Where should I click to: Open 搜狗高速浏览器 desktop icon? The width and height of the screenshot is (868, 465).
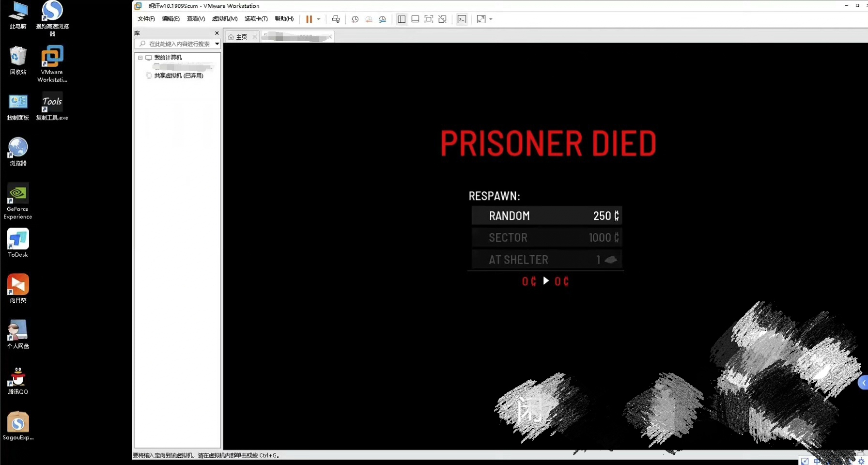click(x=52, y=18)
